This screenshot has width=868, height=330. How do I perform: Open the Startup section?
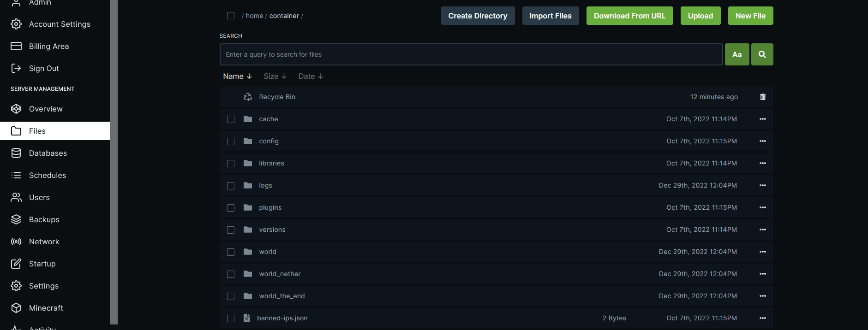pyautogui.click(x=42, y=264)
